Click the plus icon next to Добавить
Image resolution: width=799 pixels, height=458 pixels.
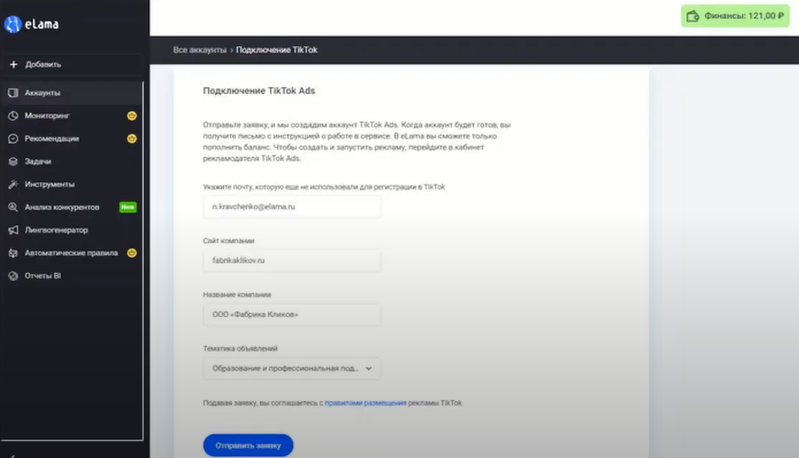(14, 64)
